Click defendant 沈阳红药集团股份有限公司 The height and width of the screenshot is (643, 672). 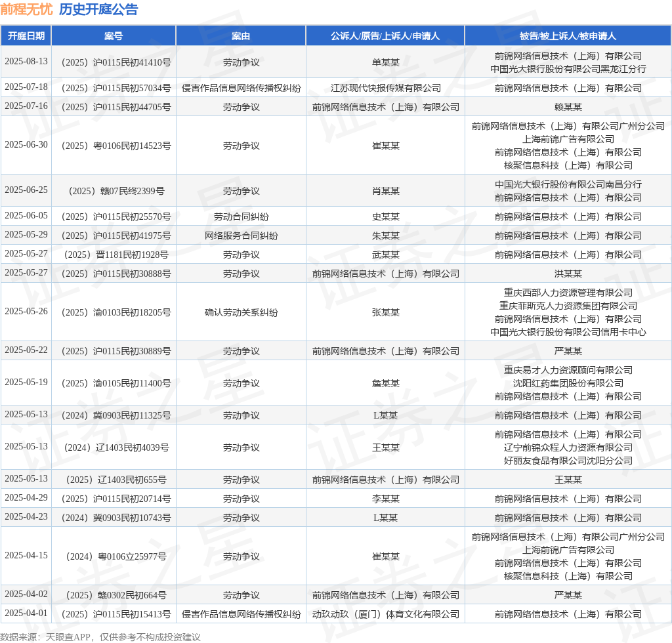tap(568, 383)
